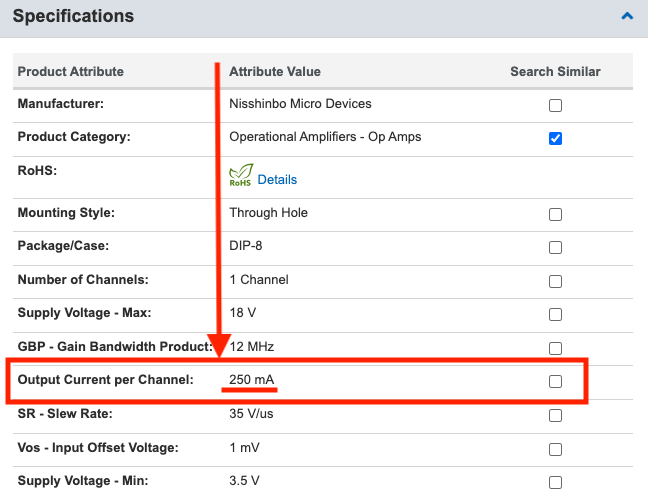Enable the Slew Rate checkbox

(555, 415)
